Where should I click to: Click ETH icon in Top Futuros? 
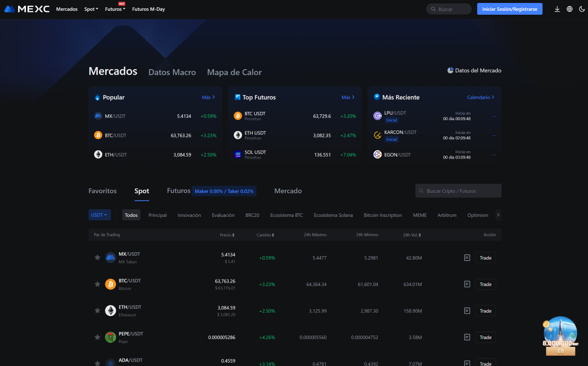(238, 135)
